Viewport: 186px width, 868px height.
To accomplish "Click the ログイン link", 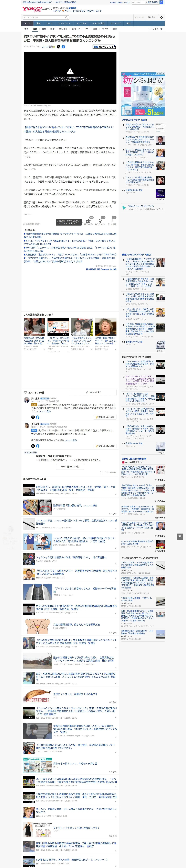I will (x=57, y=11).
